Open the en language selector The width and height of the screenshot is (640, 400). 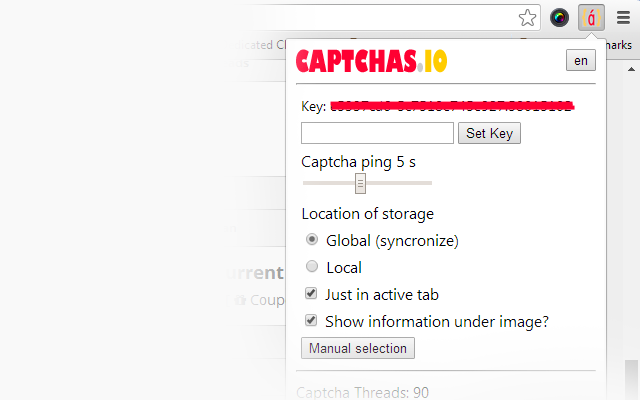click(580, 60)
